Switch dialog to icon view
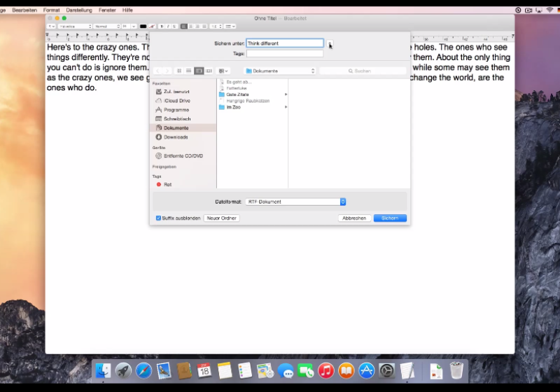This screenshot has width=560, height=392. click(179, 71)
